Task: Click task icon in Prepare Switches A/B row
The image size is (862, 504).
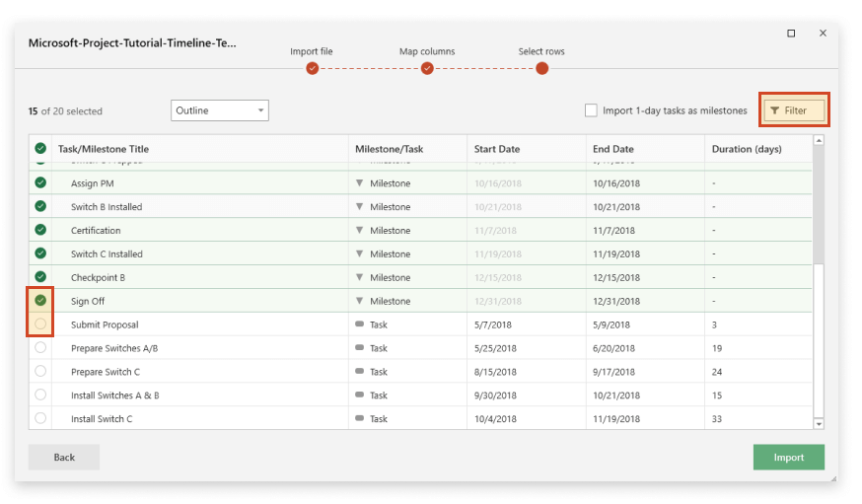Action: pos(360,348)
